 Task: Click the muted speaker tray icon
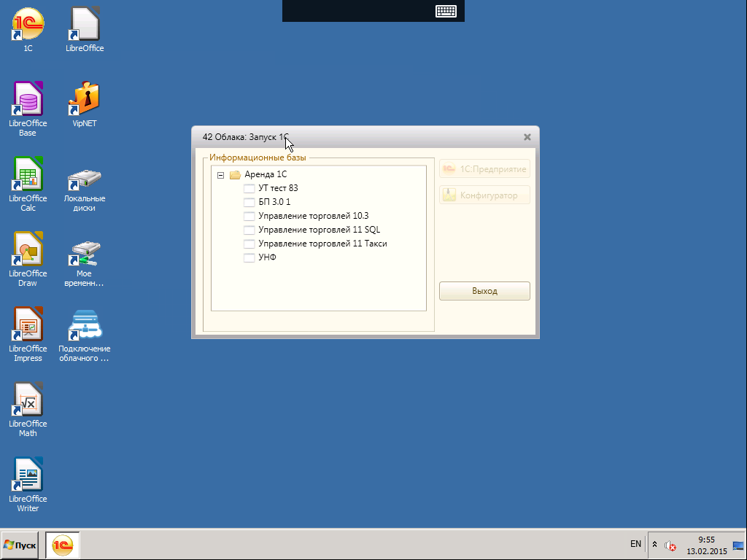point(670,545)
